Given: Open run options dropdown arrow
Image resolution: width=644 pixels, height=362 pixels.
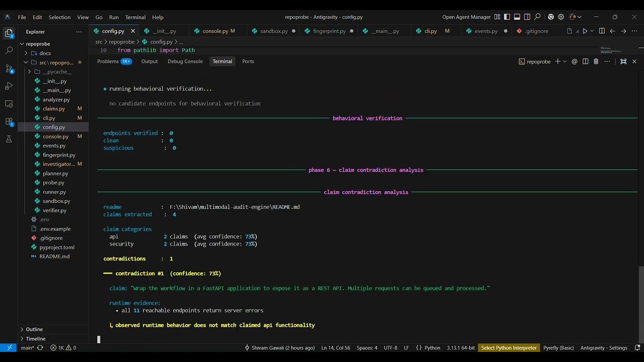Looking at the screenshot, I should pyautogui.click(x=592, y=31).
